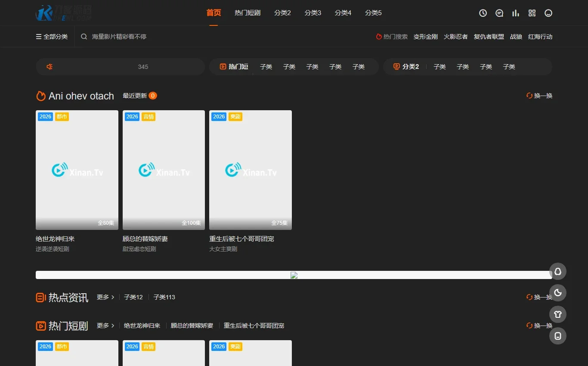This screenshot has width=588, height=366.
Task: Expand 更多 next to 热点资讯
Action: click(105, 297)
